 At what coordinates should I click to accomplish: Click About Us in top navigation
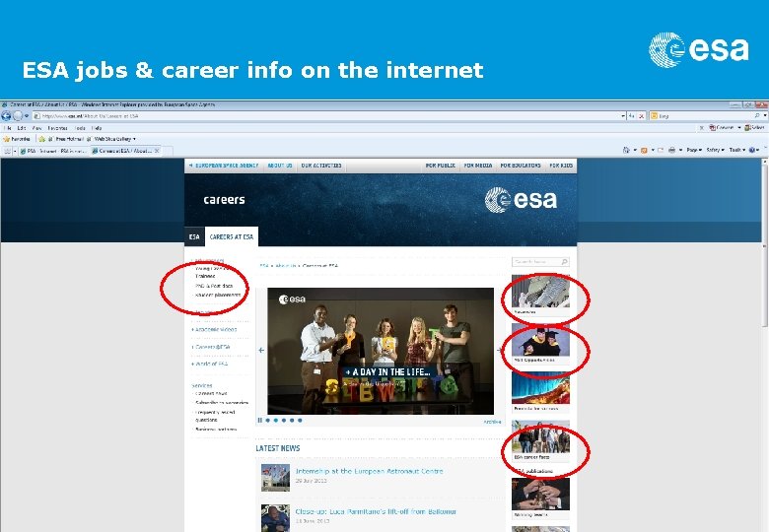(x=280, y=166)
